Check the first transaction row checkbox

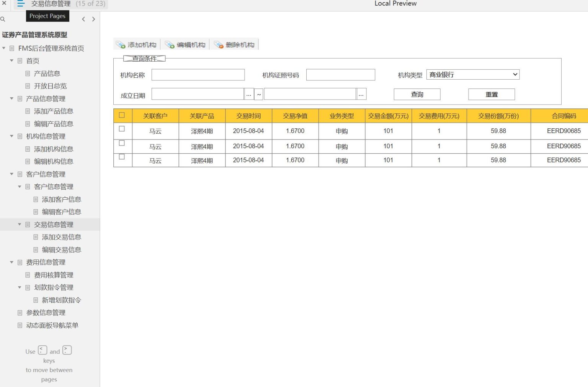pos(122,129)
